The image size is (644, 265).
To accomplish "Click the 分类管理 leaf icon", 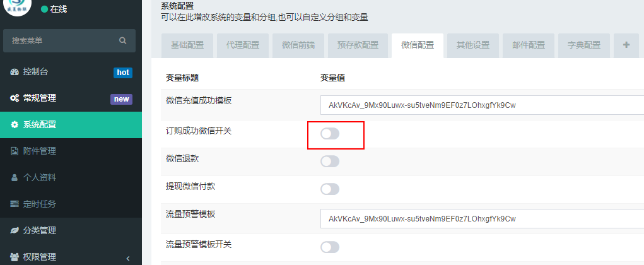I will pos(15,230).
